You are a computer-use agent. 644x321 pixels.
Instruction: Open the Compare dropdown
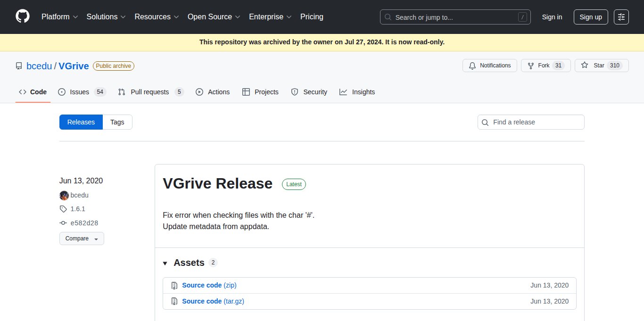click(82, 239)
